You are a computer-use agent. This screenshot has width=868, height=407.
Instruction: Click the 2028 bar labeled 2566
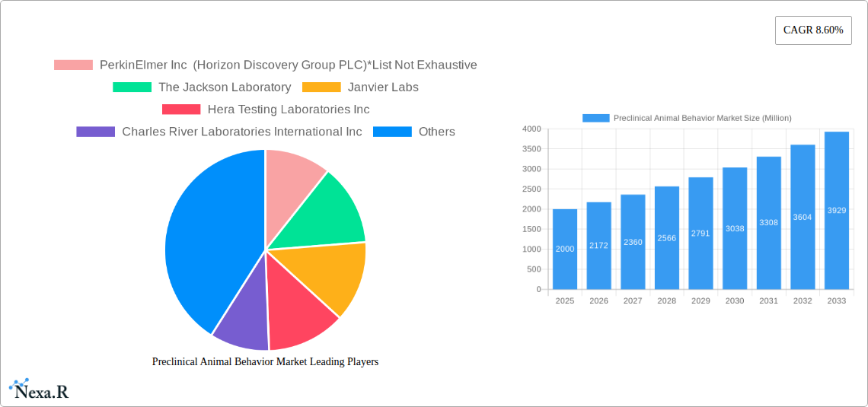pyautogui.click(x=666, y=238)
